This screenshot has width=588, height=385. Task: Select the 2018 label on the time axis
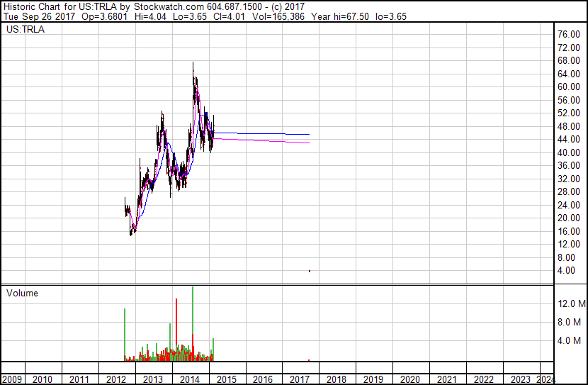point(336,379)
